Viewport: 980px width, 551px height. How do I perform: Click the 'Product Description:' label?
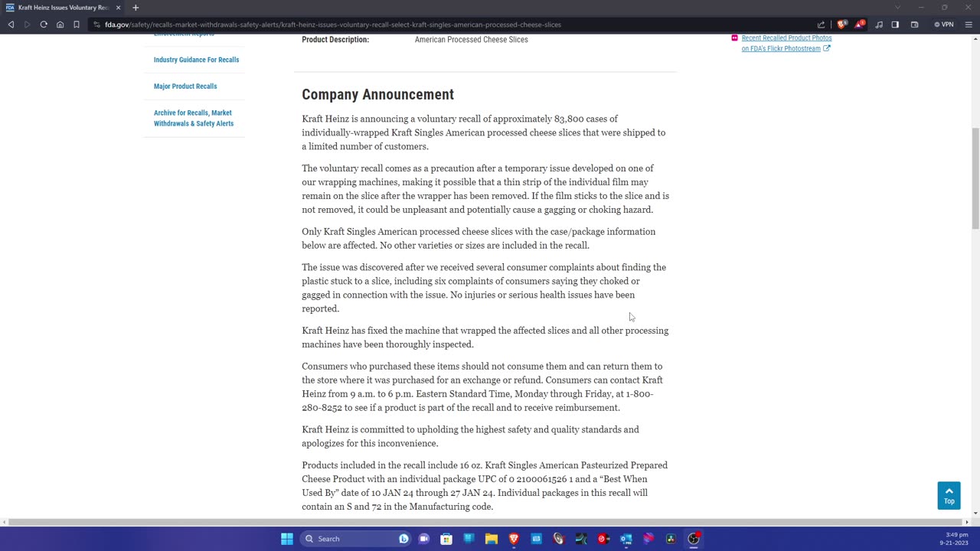(335, 40)
